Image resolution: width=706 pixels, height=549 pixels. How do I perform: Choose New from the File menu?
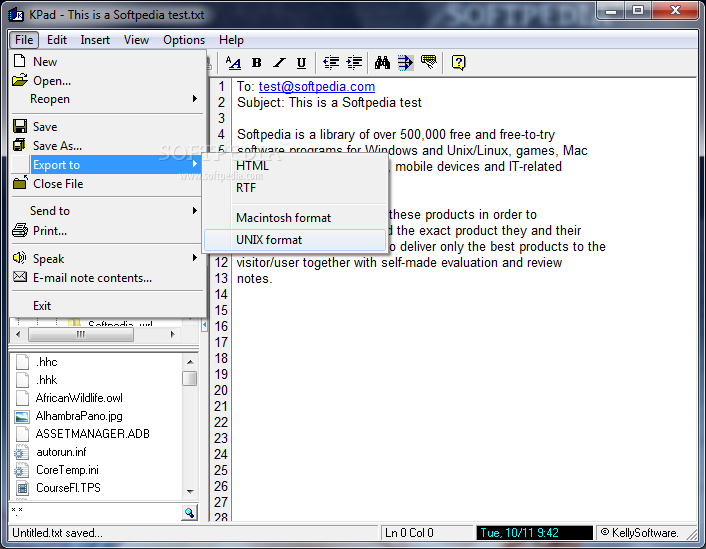coord(107,62)
